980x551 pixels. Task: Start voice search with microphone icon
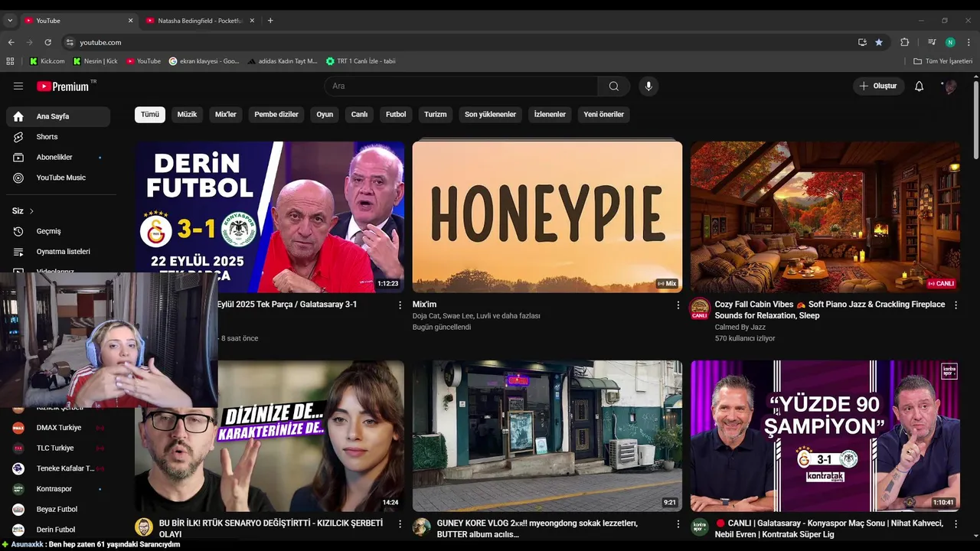[648, 86]
